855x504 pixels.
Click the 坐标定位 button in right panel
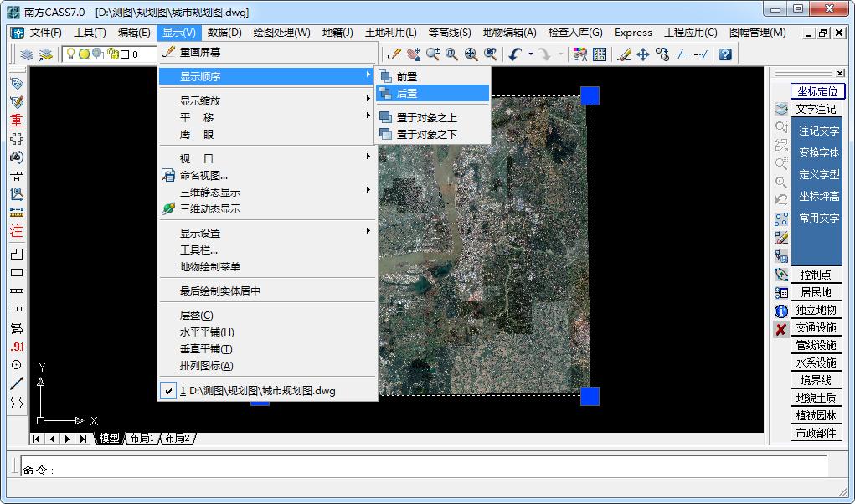[x=816, y=90]
